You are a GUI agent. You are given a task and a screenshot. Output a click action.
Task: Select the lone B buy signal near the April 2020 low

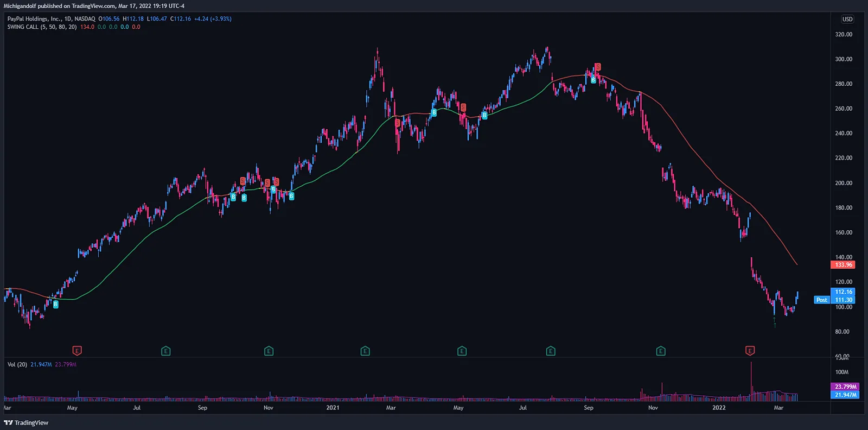[55, 305]
